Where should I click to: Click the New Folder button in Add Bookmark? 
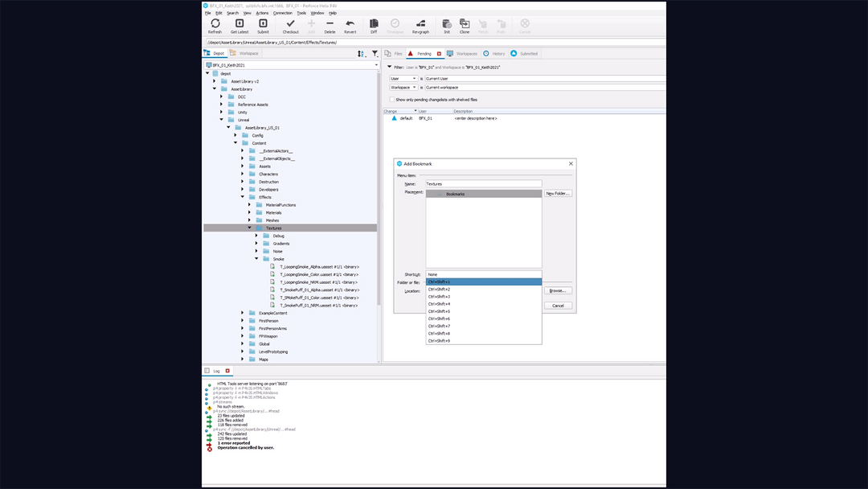click(x=558, y=193)
